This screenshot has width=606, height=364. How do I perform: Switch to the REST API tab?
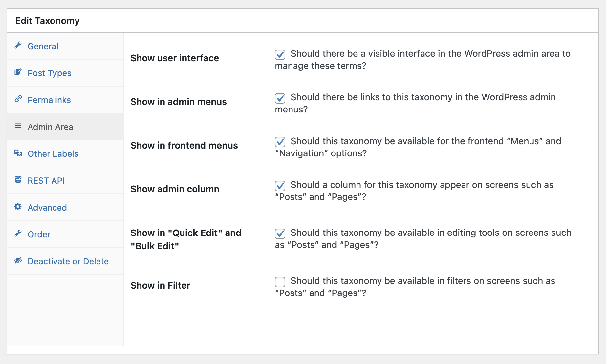(x=46, y=180)
